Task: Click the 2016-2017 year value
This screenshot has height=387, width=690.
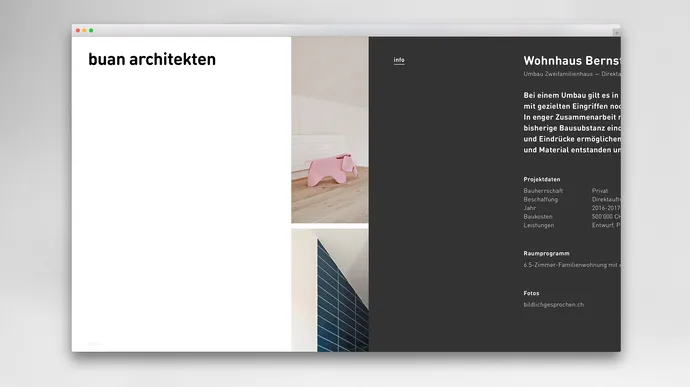Action: tap(606, 208)
